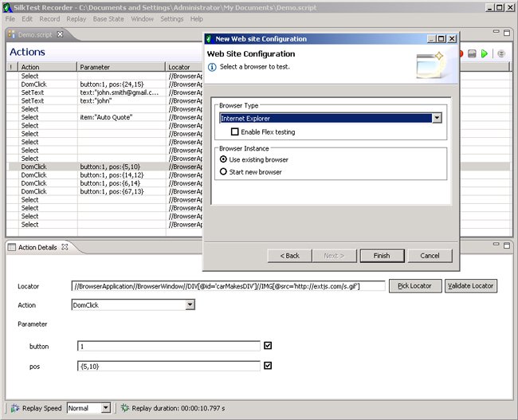Click the Validate Locator button

(x=470, y=285)
